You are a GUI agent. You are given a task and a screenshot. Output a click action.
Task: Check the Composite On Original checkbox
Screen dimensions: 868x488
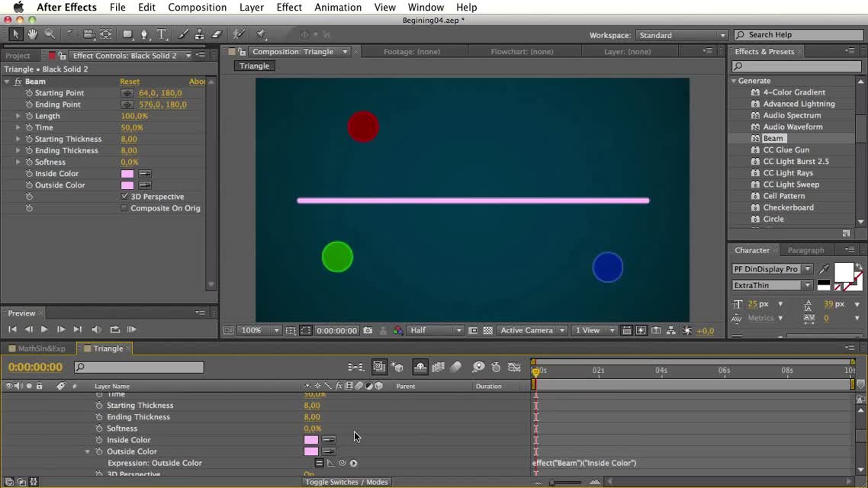coord(124,208)
